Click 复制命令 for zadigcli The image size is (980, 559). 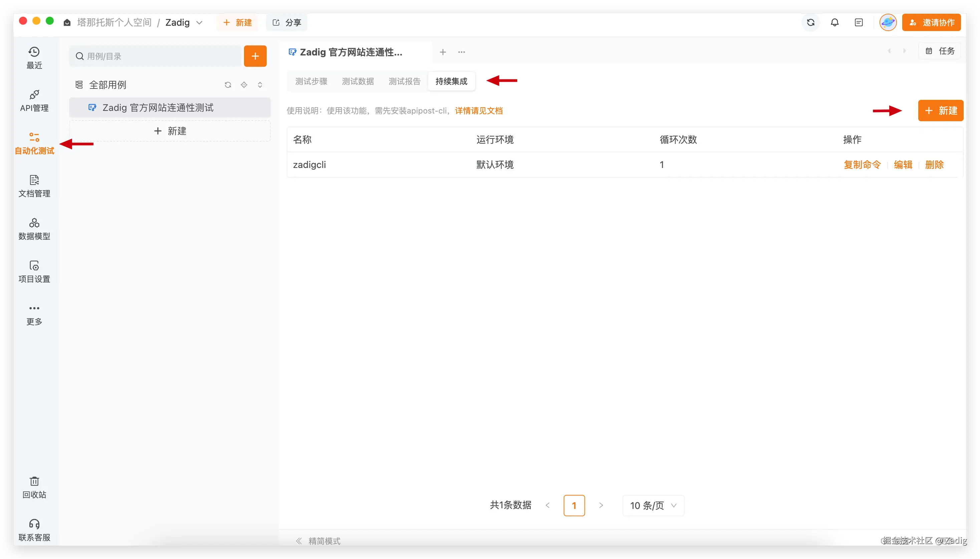click(862, 165)
